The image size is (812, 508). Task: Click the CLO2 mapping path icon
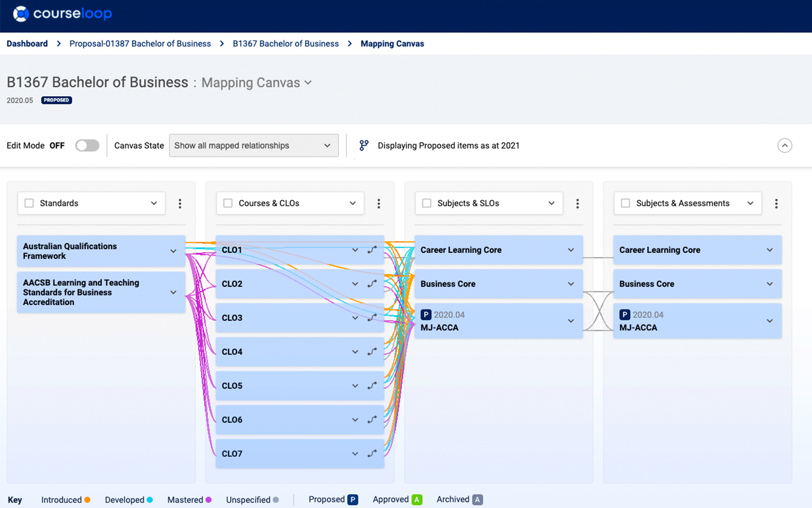(372, 284)
